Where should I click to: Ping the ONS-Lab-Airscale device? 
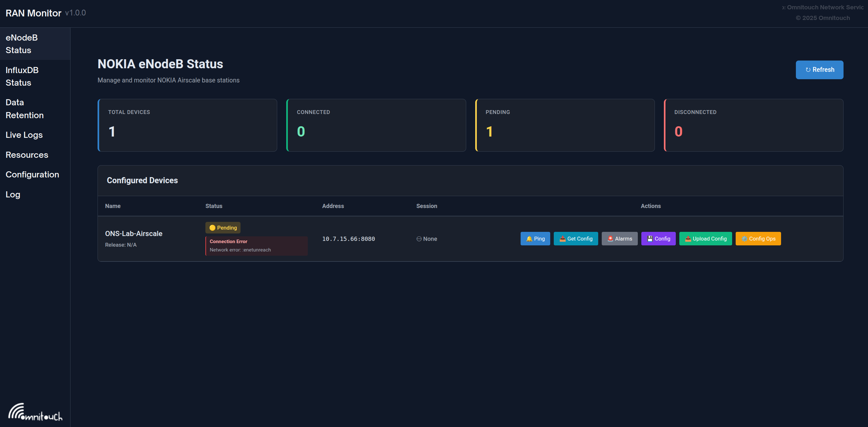(x=535, y=239)
